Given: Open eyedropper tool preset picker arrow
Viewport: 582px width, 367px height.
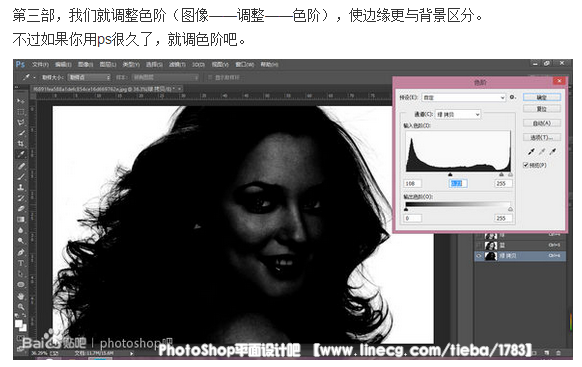Looking at the screenshot, I should (x=35, y=78).
